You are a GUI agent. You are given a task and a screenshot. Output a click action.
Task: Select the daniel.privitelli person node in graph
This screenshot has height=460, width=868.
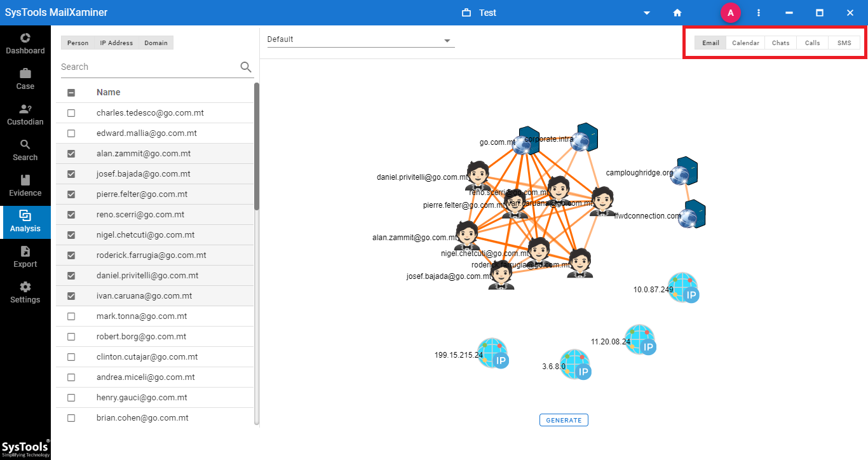[477, 176]
